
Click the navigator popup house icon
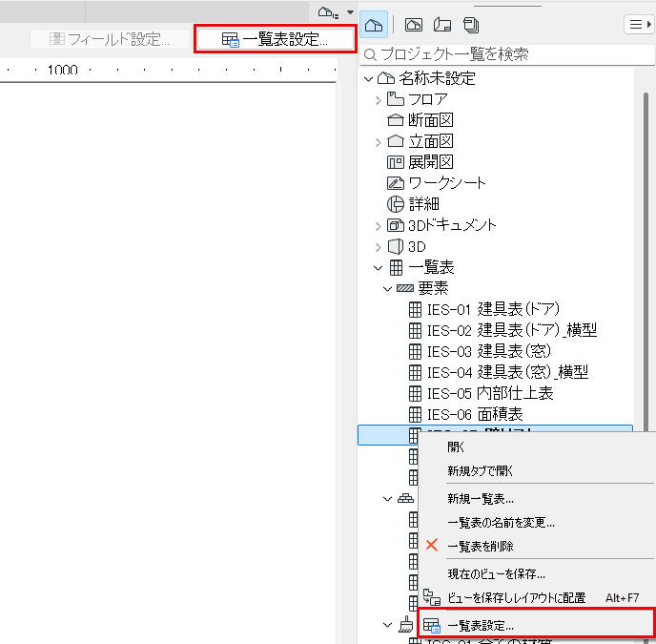(328, 12)
